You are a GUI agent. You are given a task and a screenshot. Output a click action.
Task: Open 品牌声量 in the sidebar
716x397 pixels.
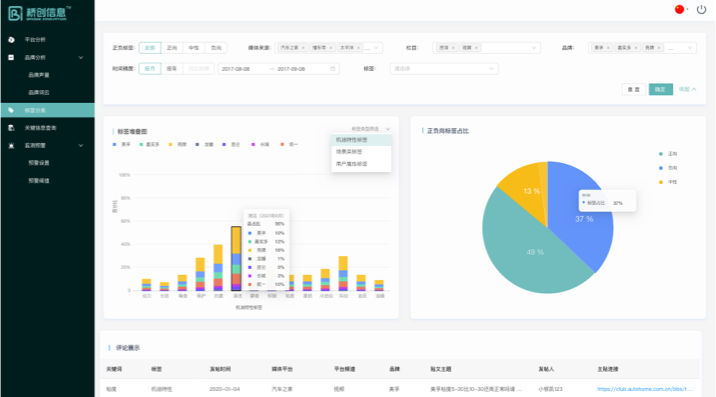pyautogui.click(x=39, y=75)
